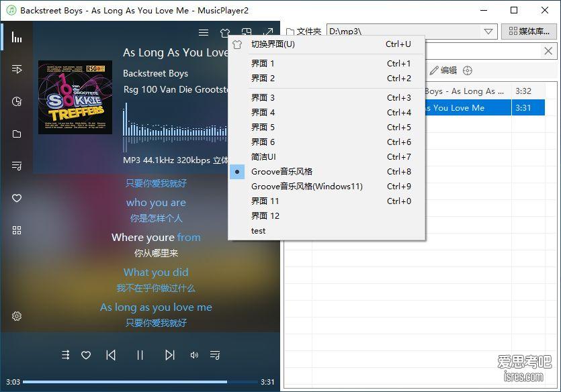Select 切换界面(U) menu entry
This screenshot has height=392, width=561.
(327, 44)
